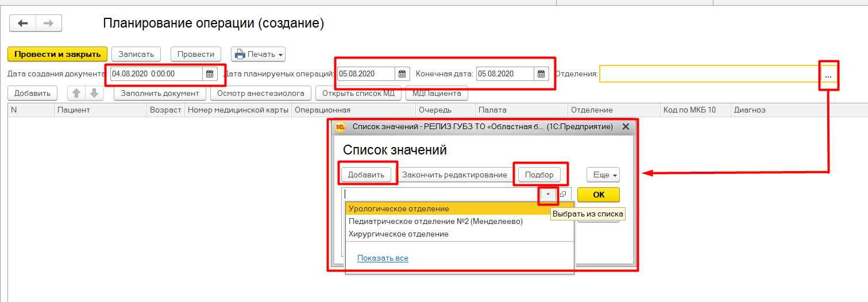This screenshot has height=302, width=868.
Task: Choose Хирургическое отделение in the list
Action: (399, 234)
